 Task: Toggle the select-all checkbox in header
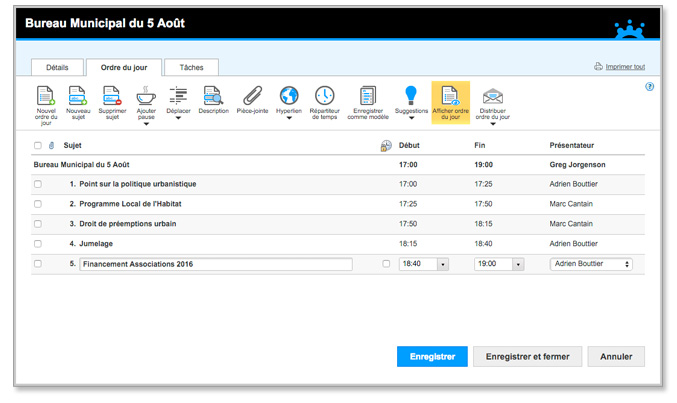[x=38, y=146]
